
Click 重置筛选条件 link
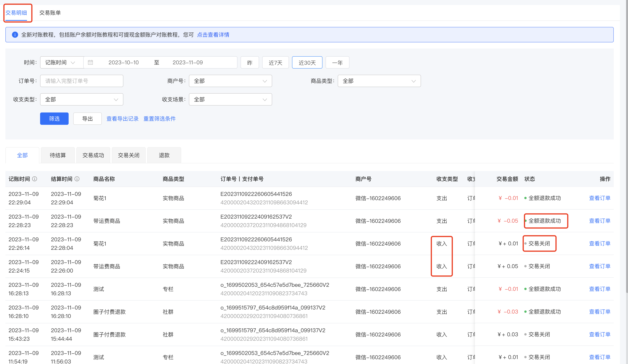click(159, 119)
